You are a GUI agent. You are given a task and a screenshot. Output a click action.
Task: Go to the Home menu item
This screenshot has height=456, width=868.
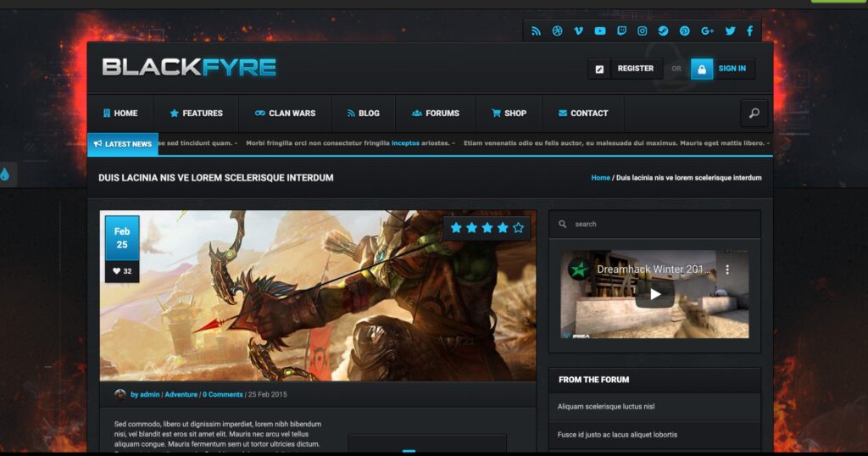[x=120, y=113]
